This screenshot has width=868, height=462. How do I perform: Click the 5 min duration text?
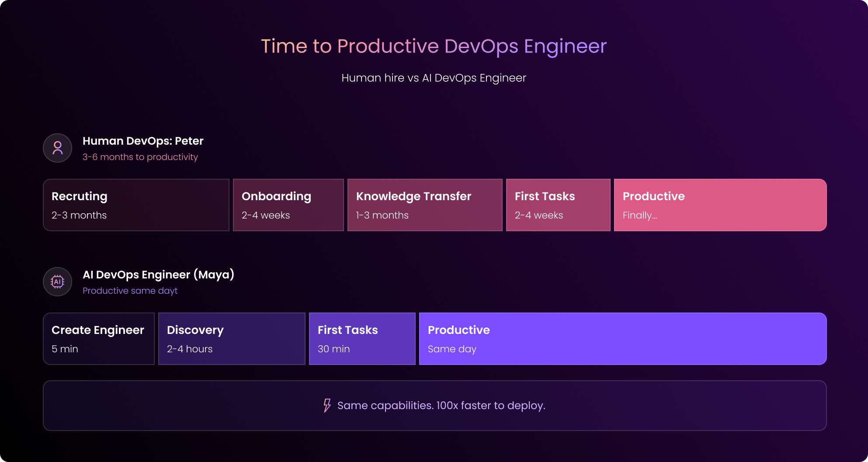(65, 349)
